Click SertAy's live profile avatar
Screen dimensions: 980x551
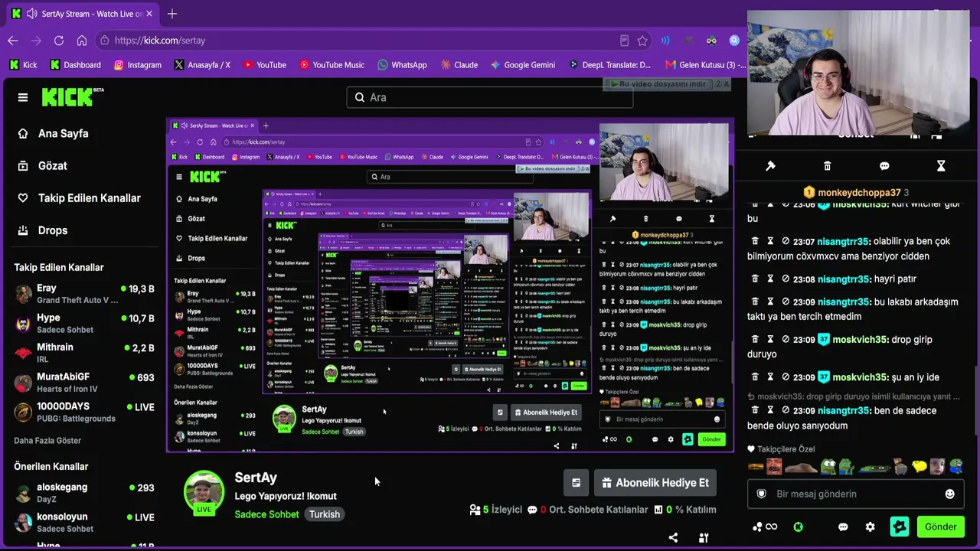(204, 493)
